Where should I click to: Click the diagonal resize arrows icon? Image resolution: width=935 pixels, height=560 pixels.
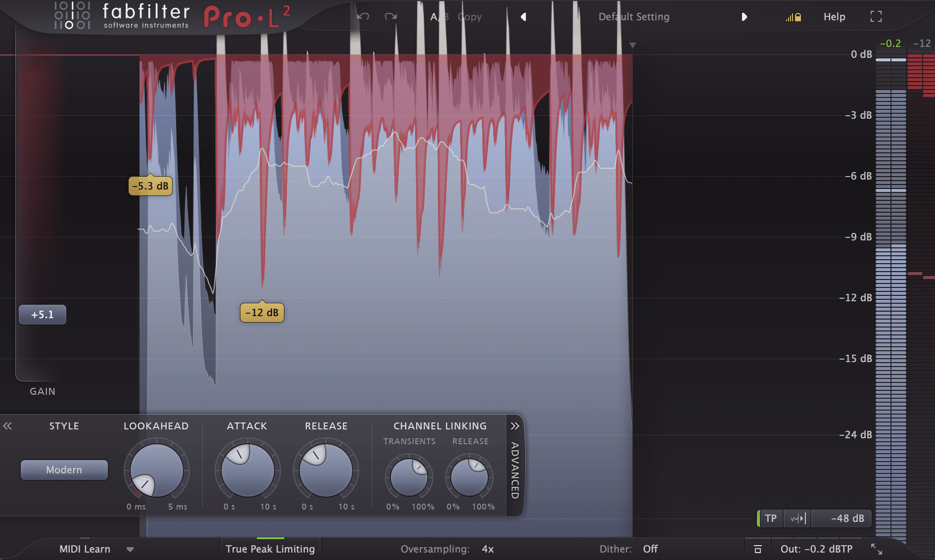click(x=877, y=549)
